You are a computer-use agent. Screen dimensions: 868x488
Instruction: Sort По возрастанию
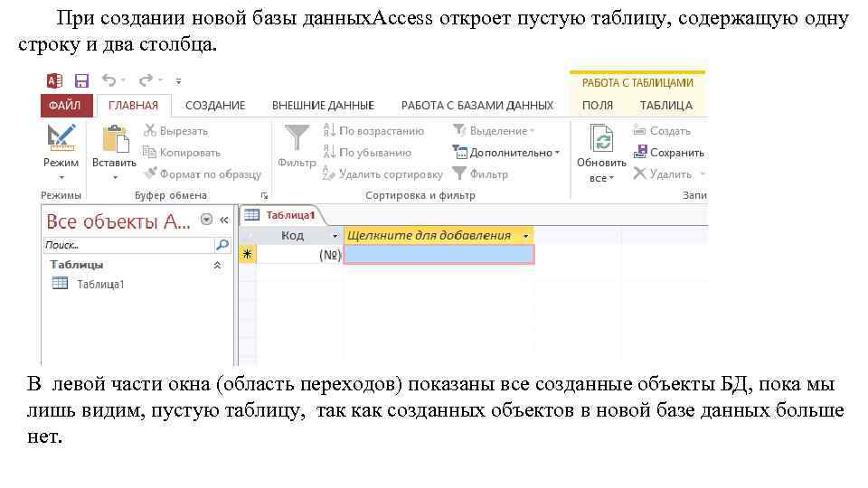coord(373,131)
